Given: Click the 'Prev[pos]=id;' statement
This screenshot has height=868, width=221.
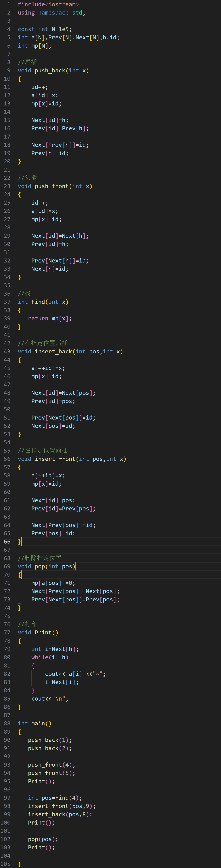Looking at the screenshot, I should pyautogui.click(x=53, y=533).
